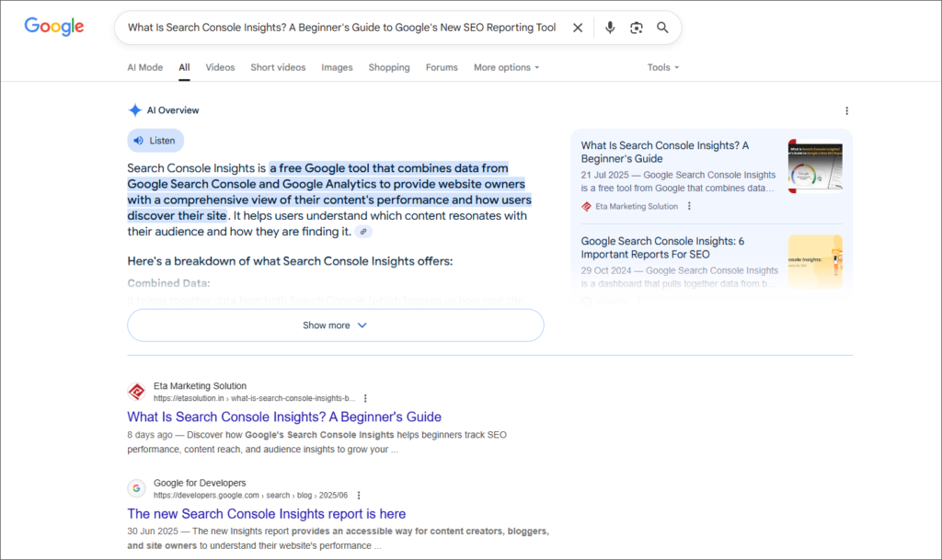Open the More options dropdown
This screenshot has width=942, height=560.
pyautogui.click(x=506, y=67)
